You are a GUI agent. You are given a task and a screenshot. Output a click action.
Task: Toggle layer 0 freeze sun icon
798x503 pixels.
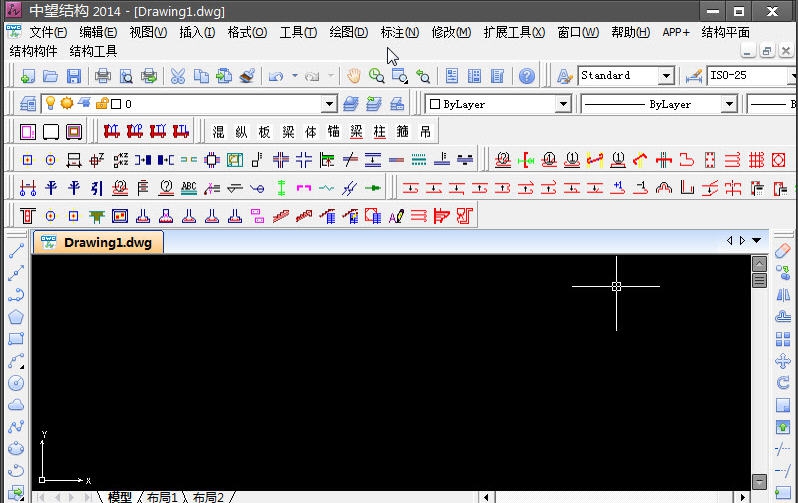coord(67,103)
